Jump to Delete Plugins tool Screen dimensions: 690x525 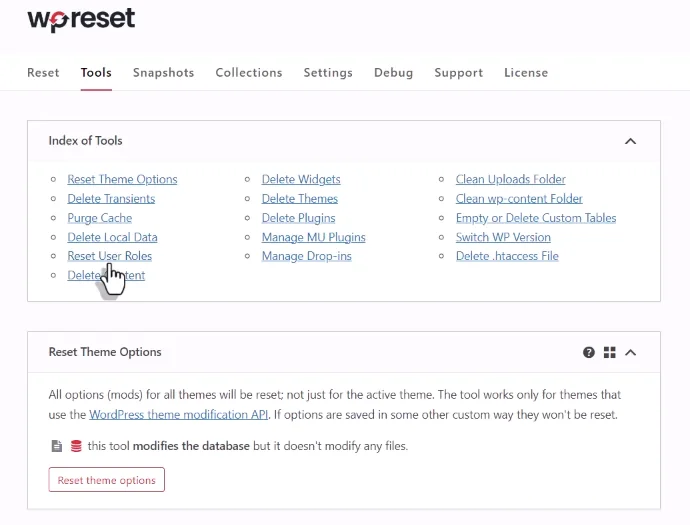tap(298, 218)
